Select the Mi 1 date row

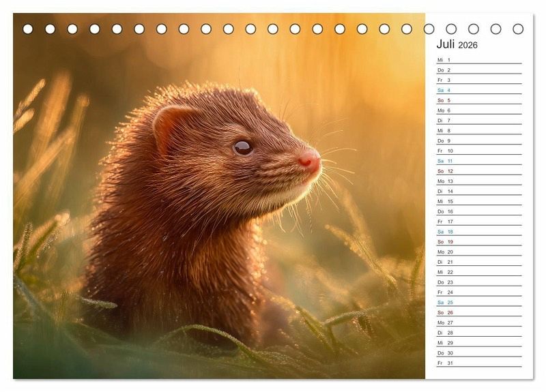pyautogui.click(x=478, y=60)
